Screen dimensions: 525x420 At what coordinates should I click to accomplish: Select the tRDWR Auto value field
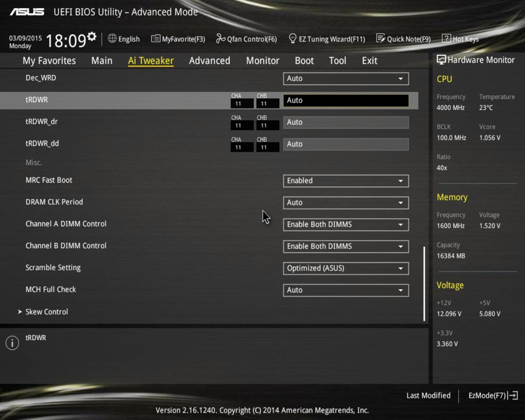pos(345,100)
